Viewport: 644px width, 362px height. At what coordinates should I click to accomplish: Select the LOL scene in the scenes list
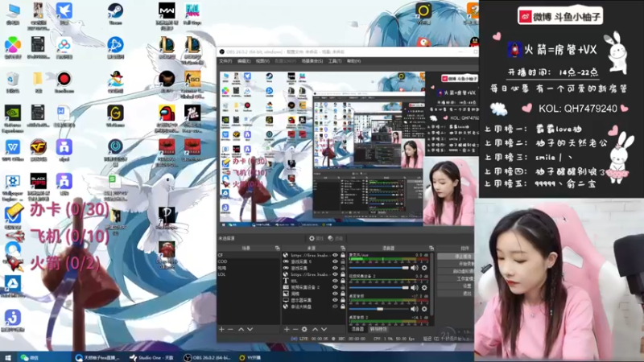(x=249, y=274)
